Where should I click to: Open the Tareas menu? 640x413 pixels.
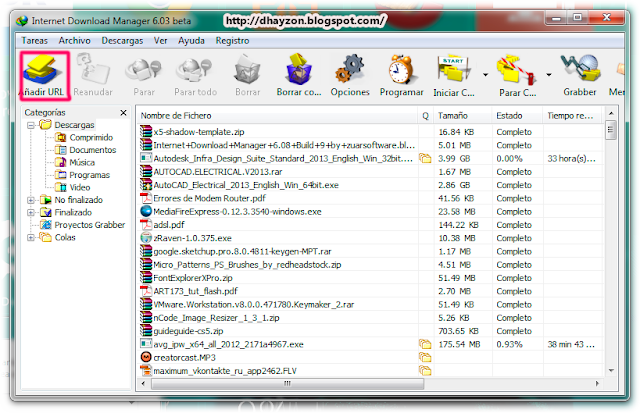34,40
